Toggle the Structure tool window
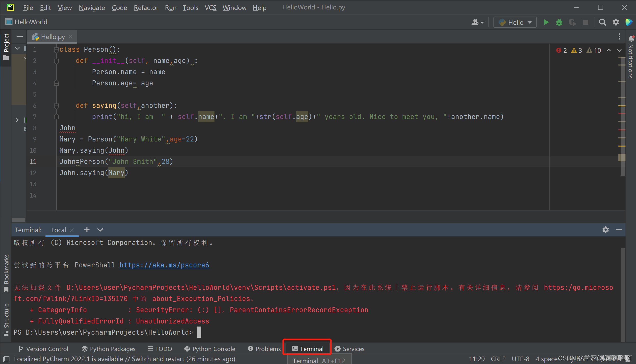 pos(6,320)
